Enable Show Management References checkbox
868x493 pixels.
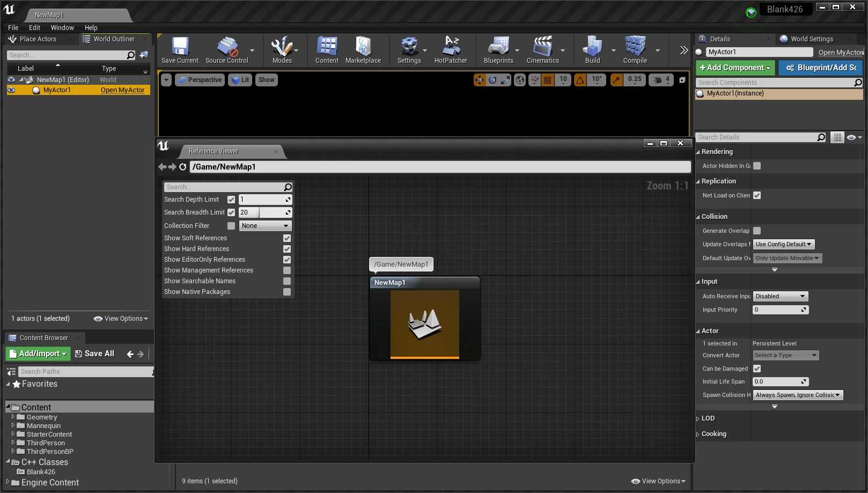287,270
